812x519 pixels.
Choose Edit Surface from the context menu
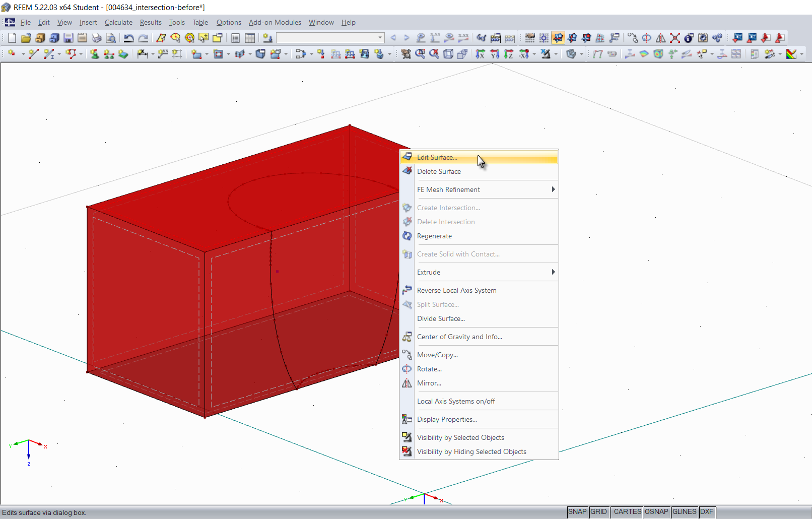pos(437,157)
